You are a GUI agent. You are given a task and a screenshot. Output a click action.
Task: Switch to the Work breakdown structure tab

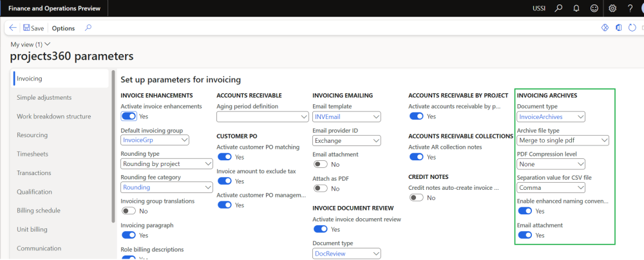pyautogui.click(x=53, y=116)
